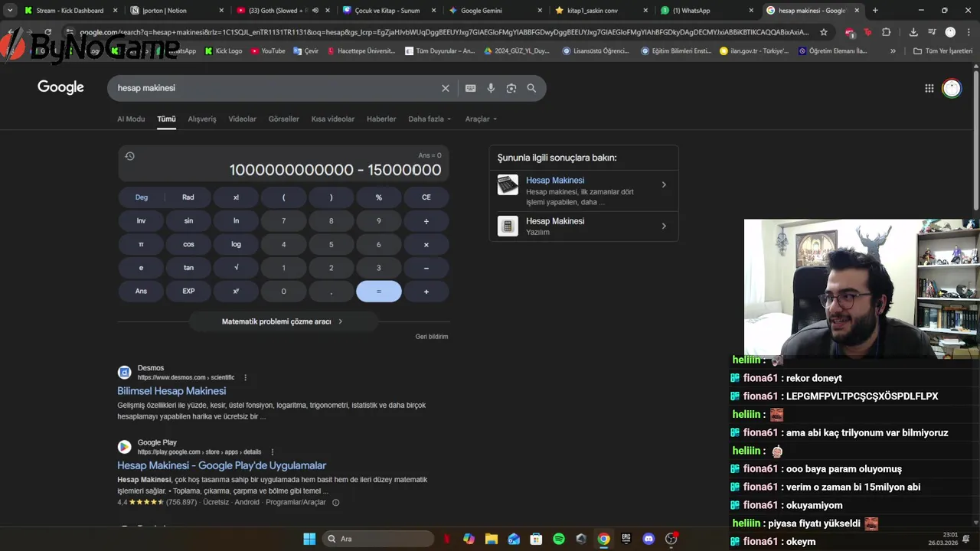Click the factorial x! key

(x=236, y=197)
